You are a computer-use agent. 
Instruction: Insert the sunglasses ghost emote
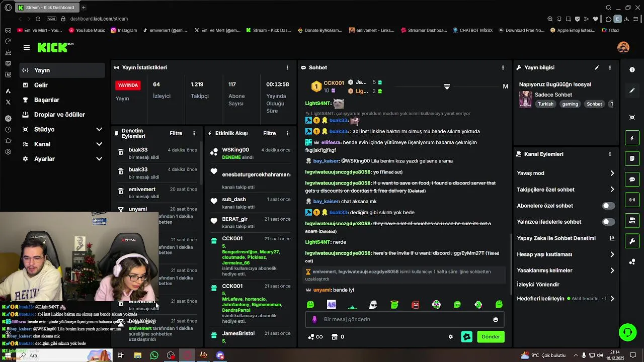point(373,305)
